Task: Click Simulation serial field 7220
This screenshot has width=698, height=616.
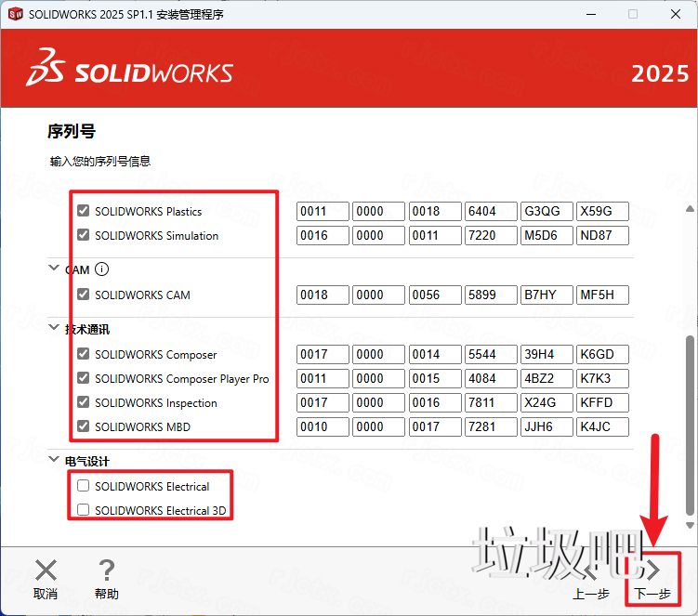Action: coord(491,235)
